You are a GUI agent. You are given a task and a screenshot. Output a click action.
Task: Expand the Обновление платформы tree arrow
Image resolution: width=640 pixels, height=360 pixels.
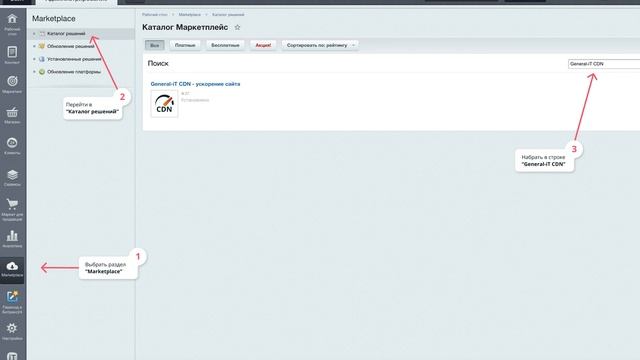34,72
